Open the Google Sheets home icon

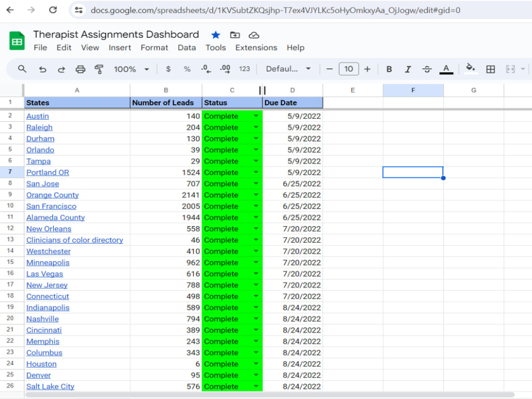(x=17, y=41)
